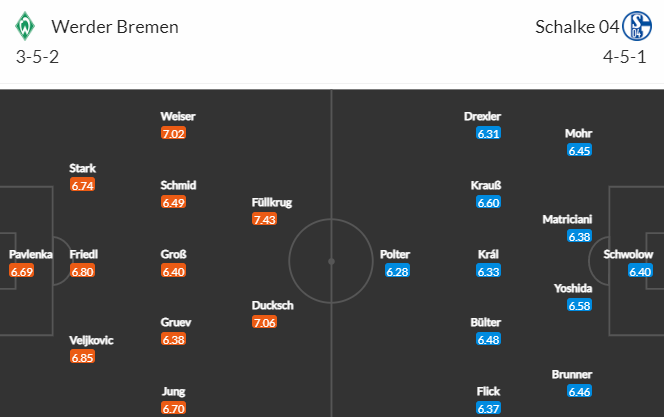This screenshot has height=417, width=664.
Task: Select player Veljkovic on the lineup
Action: coord(91,340)
